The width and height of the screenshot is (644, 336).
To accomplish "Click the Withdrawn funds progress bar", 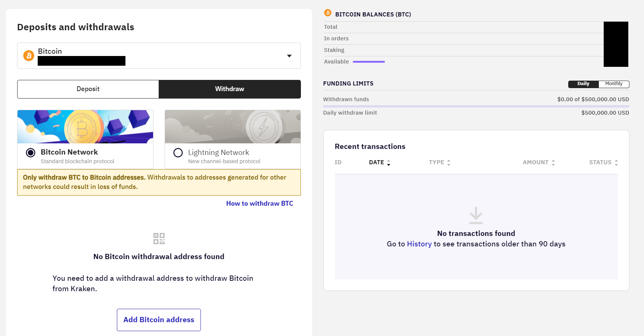I will click(476, 106).
